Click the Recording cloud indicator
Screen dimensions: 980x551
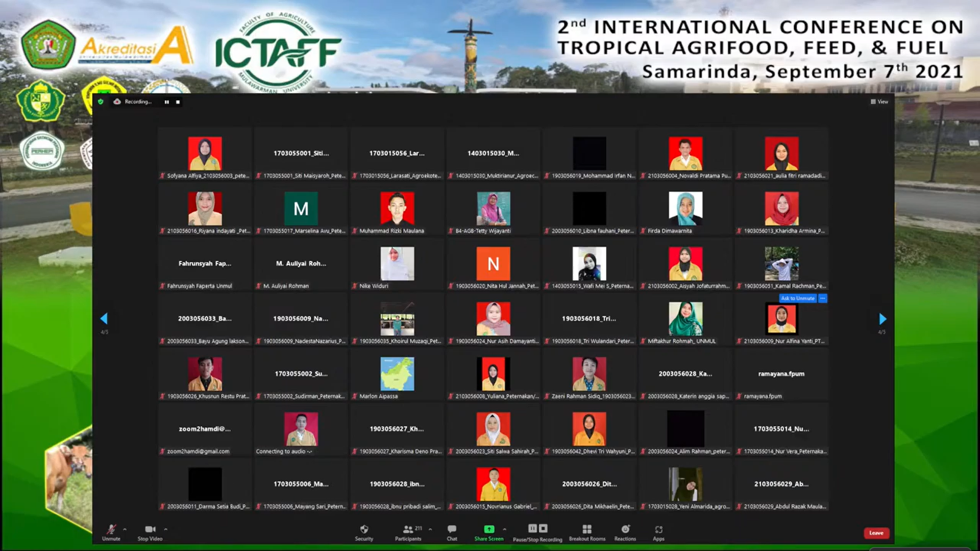click(117, 102)
